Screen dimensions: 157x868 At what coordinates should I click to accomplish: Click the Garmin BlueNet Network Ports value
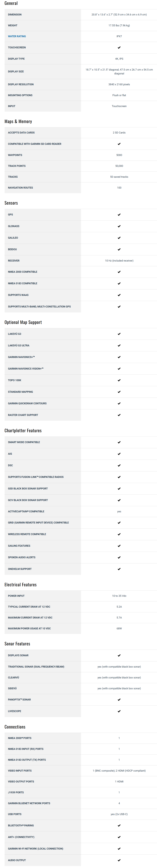(119, 803)
